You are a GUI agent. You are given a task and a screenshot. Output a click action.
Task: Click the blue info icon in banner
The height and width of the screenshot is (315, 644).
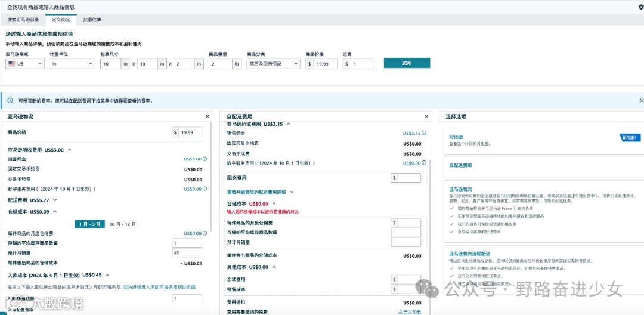(x=10, y=100)
